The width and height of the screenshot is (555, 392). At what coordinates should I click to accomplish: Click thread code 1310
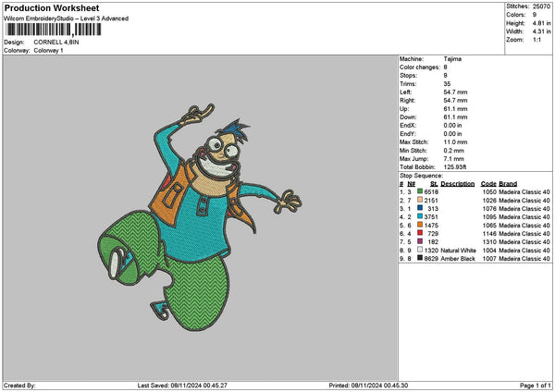[489, 241]
